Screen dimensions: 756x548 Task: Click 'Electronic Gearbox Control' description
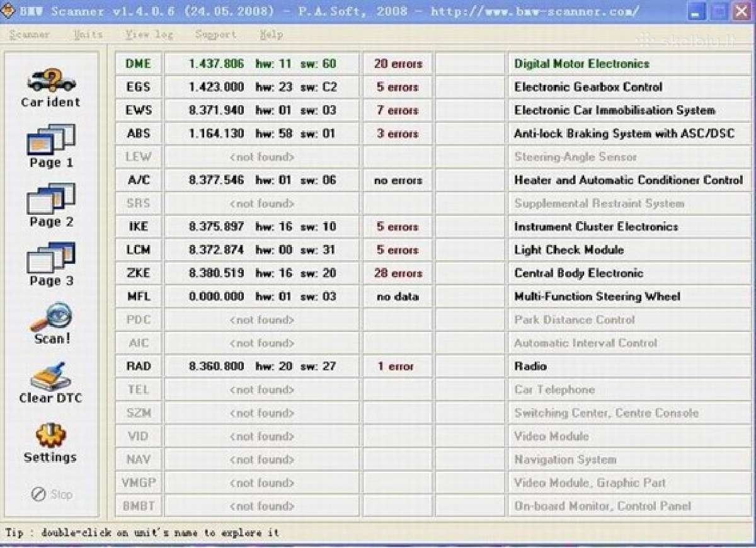click(x=588, y=87)
